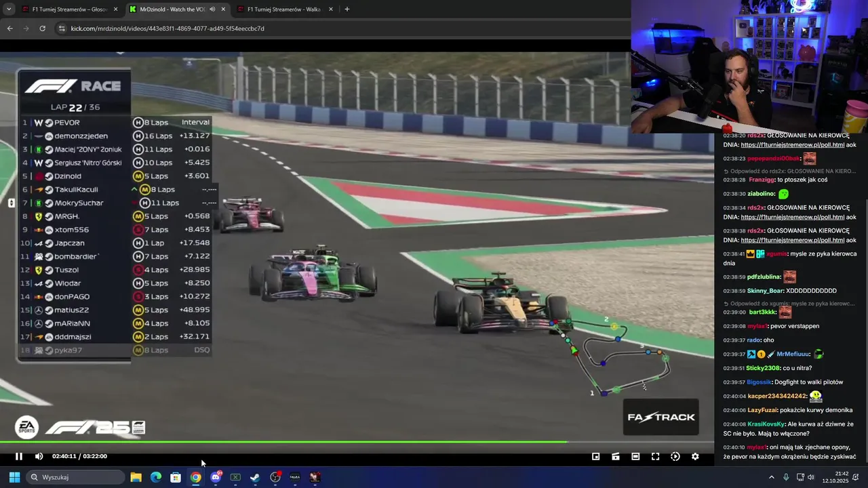Open picture-in-picture mode in the player
This screenshot has height=488, width=868.
[x=596, y=456]
